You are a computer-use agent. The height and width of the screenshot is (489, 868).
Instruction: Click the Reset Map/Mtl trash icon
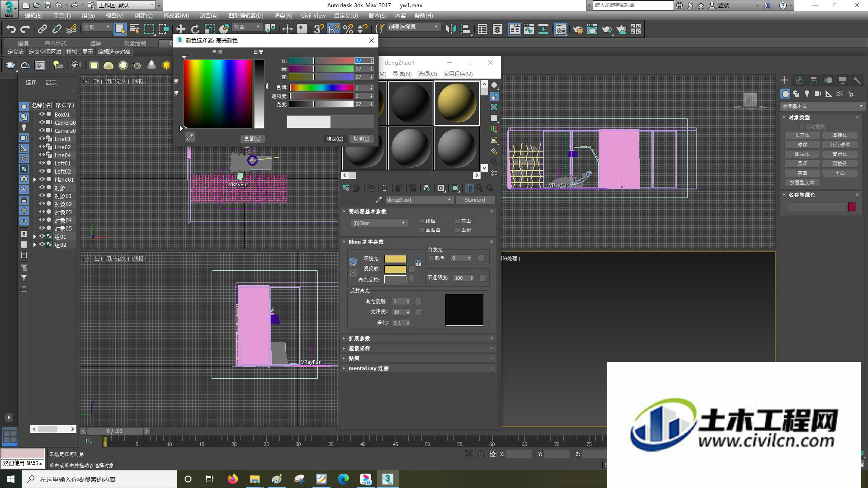(x=384, y=188)
